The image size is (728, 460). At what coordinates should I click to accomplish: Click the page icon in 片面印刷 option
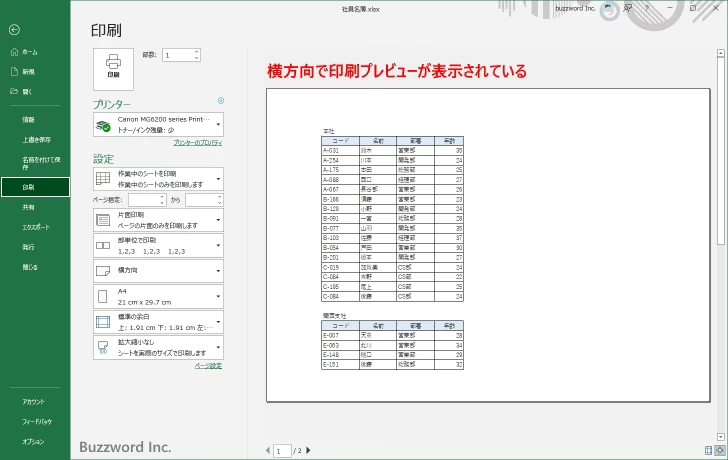tap(103, 220)
